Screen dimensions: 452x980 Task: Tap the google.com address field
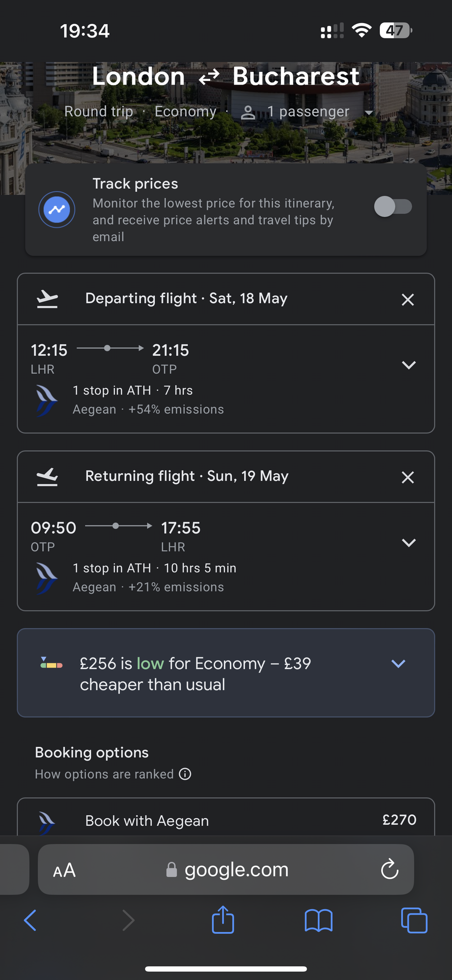pos(226,869)
